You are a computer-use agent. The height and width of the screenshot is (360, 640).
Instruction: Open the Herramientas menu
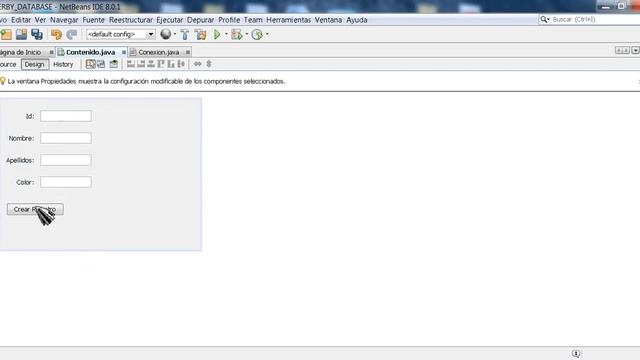289,20
